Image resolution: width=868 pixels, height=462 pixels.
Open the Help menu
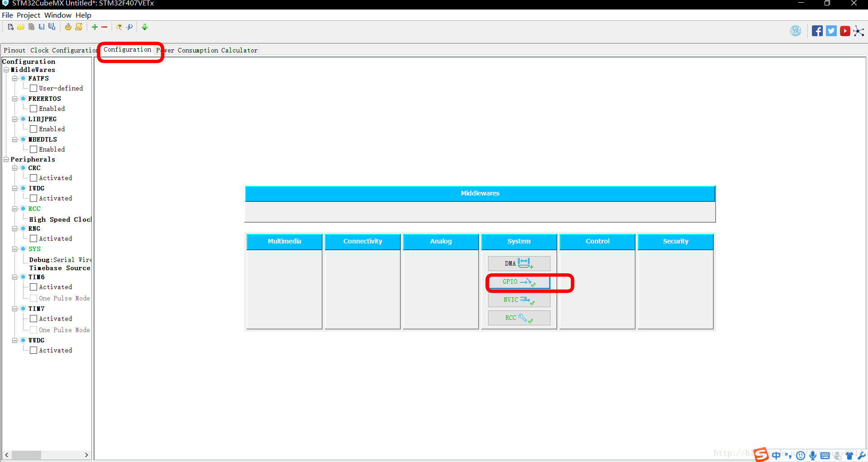(x=83, y=15)
